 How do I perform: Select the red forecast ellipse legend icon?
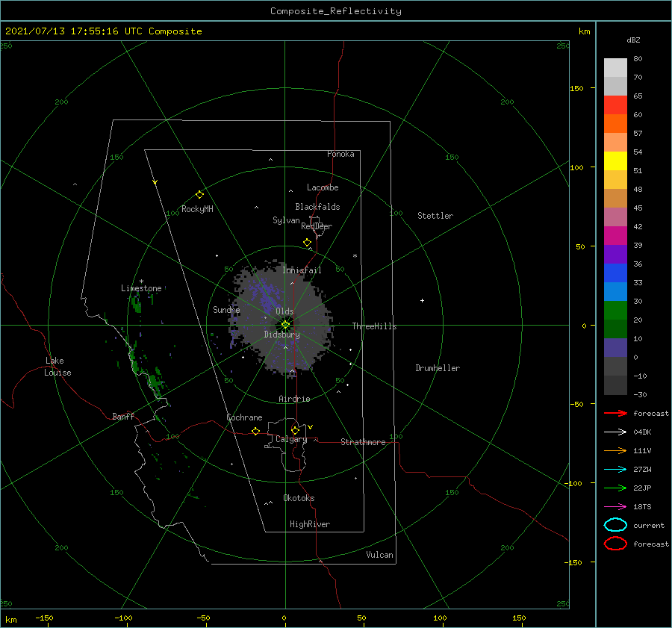coord(615,544)
